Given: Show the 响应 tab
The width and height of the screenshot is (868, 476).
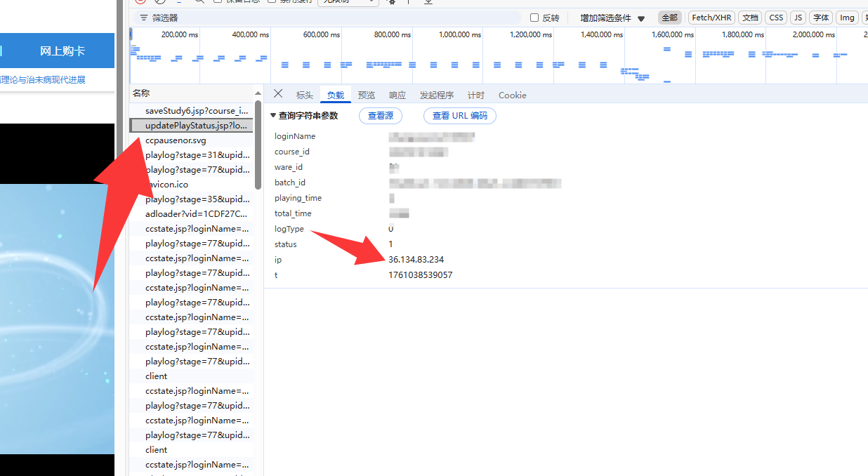Looking at the screenshot, I should 397,95.
